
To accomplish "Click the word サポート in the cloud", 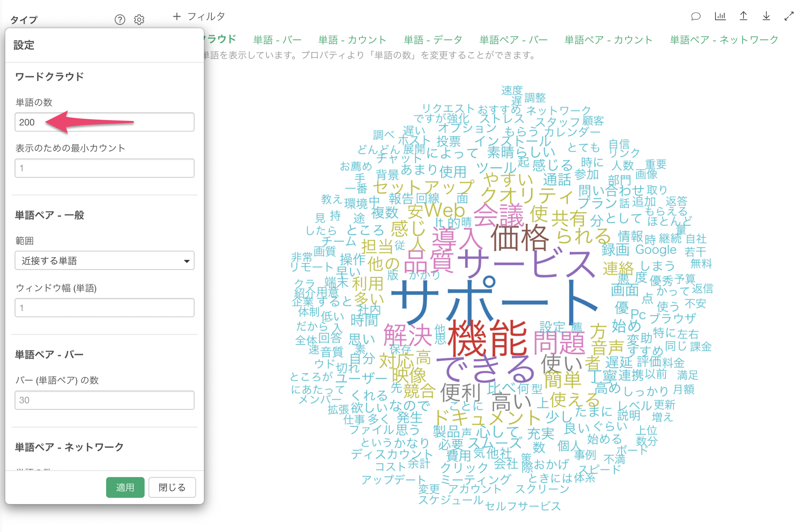I will coord(494,302).
